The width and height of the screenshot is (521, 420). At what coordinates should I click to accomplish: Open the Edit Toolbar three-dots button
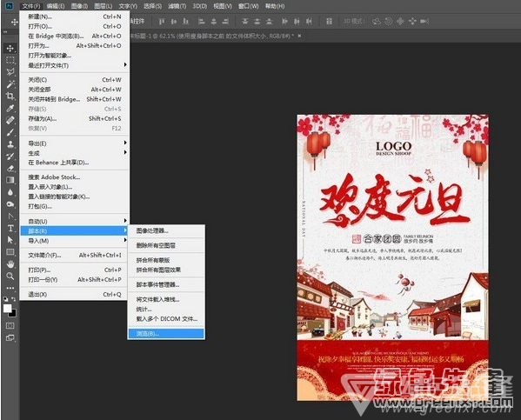point(10,288)
